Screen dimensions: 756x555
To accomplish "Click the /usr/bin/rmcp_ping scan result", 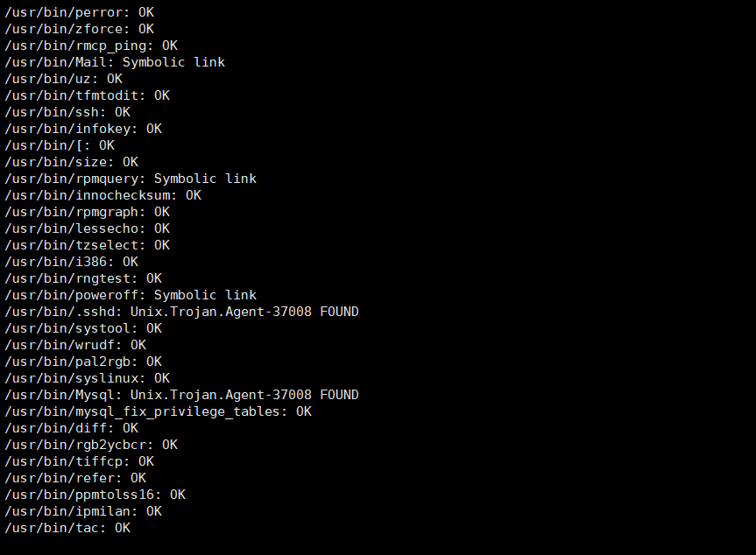I will 91,46.
